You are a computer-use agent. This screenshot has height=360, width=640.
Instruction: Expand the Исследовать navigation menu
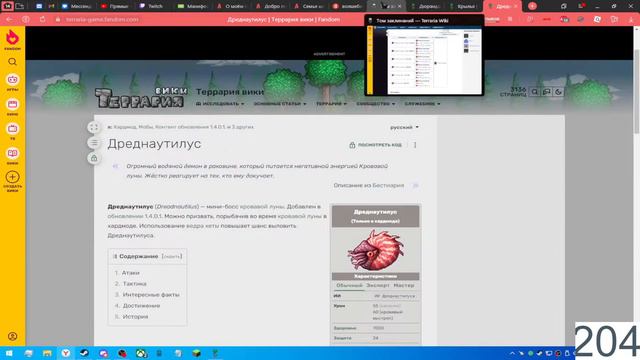click(220, 104)
